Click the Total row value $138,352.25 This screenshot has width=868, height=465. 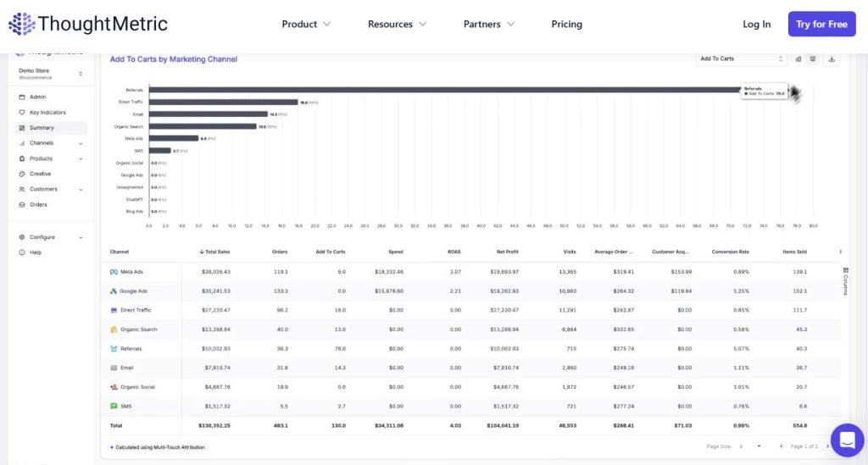(214, 426)
